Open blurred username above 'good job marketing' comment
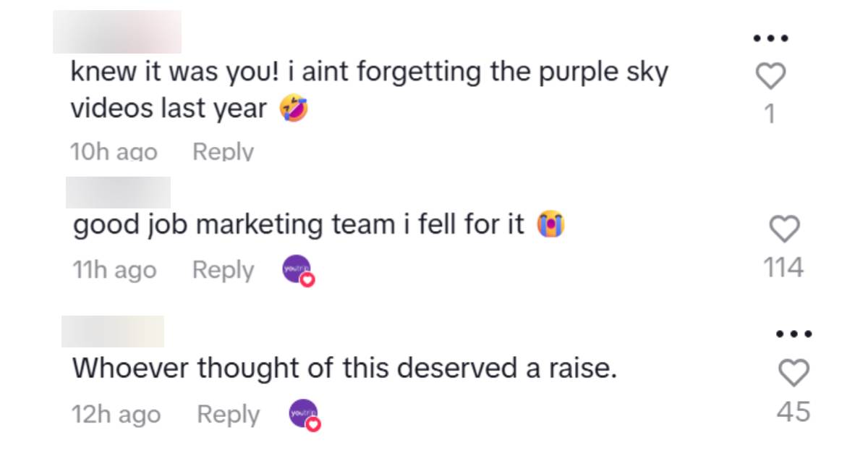The width and height of the screenshot is (868, 456). 118,193
